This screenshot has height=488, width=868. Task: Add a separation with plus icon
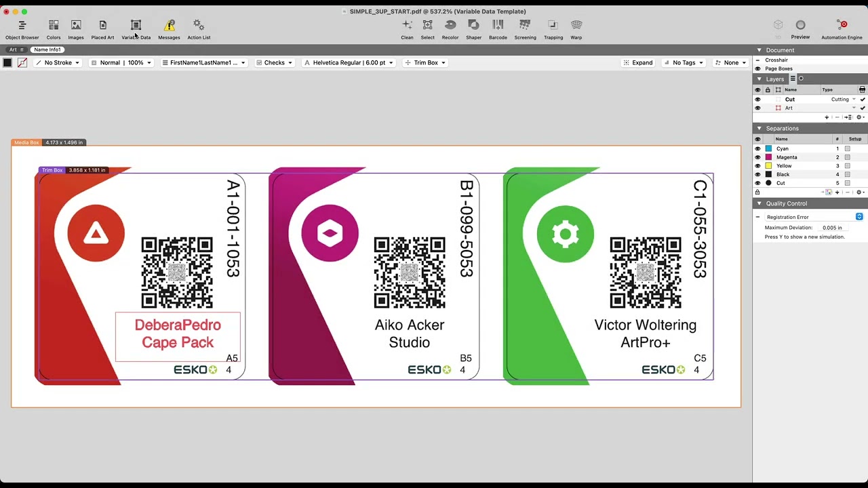pyautogui.click(x=837, y=192)
